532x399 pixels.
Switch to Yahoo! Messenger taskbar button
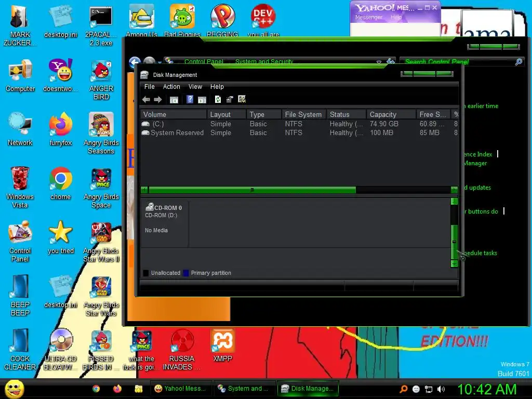click(x=180, y=389)
